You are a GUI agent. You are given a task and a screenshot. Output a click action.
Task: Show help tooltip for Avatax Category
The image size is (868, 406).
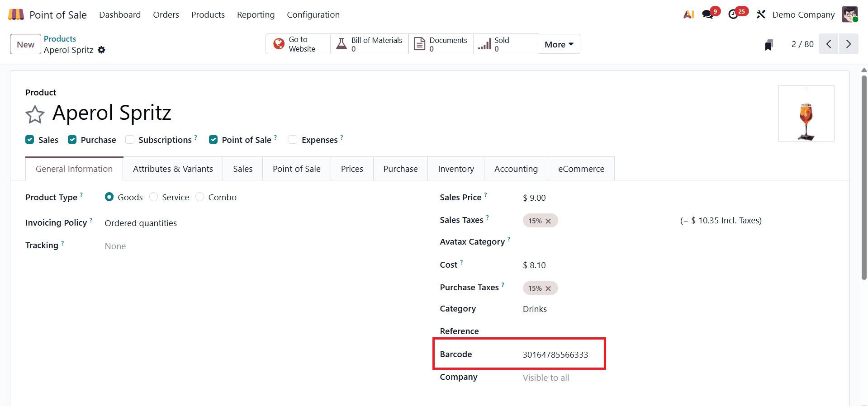click(509, 239)
